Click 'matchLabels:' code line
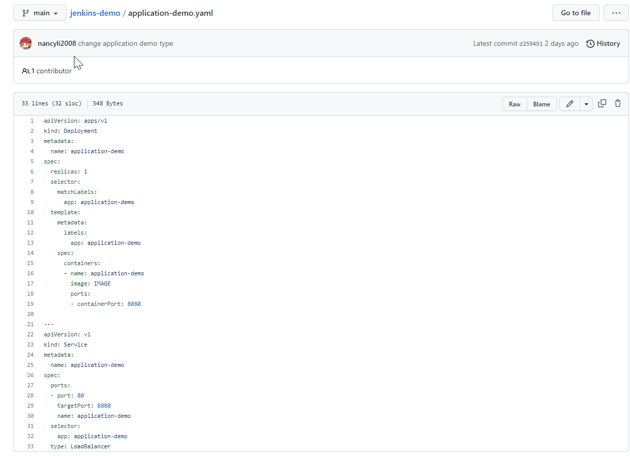The image size is (630, 456). [x=77, y=192]
